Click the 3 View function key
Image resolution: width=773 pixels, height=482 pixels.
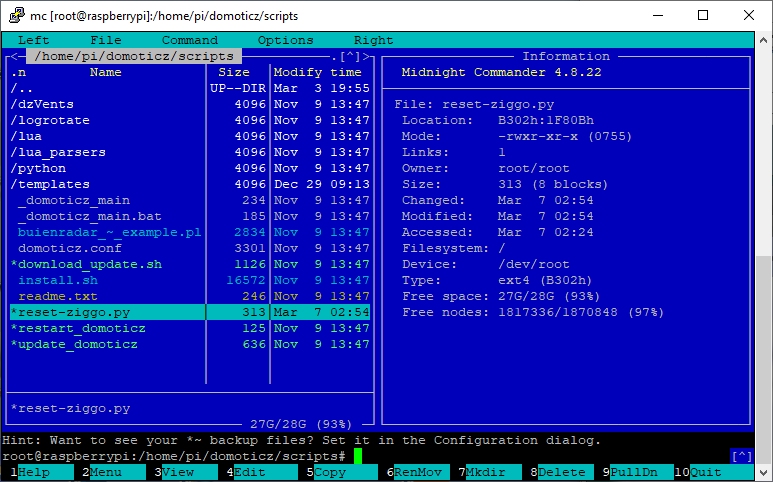(186, 472)
